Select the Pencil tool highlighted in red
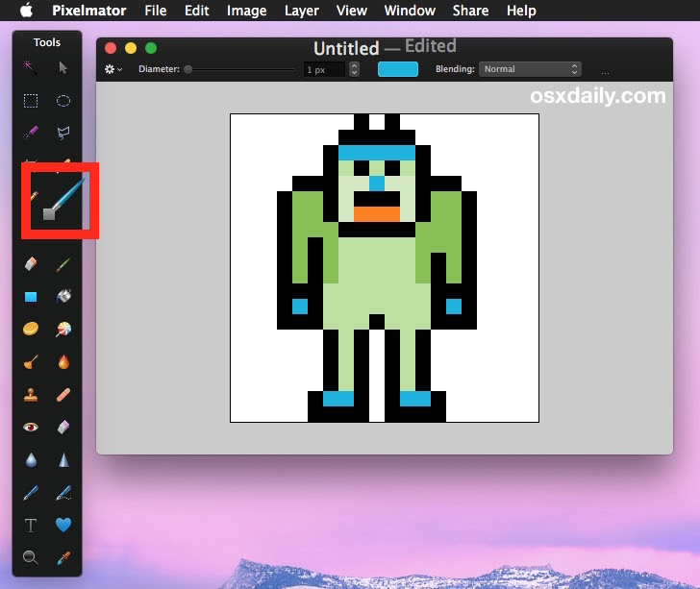 [60, 200]
